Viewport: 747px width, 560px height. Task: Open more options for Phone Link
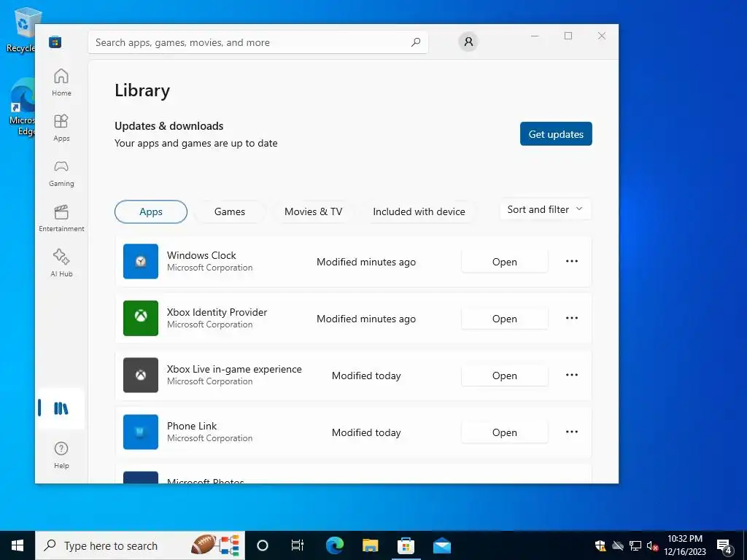[x=572, y=432]
